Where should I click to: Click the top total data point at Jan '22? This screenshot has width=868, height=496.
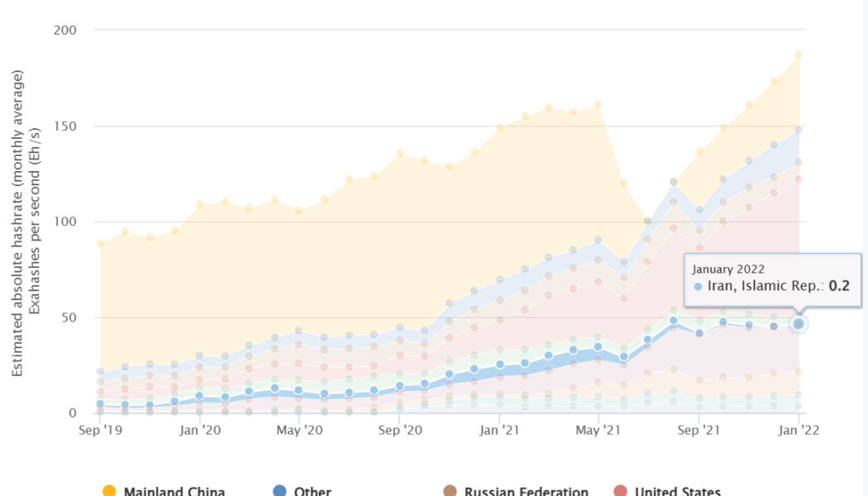(x=799, y=55)
